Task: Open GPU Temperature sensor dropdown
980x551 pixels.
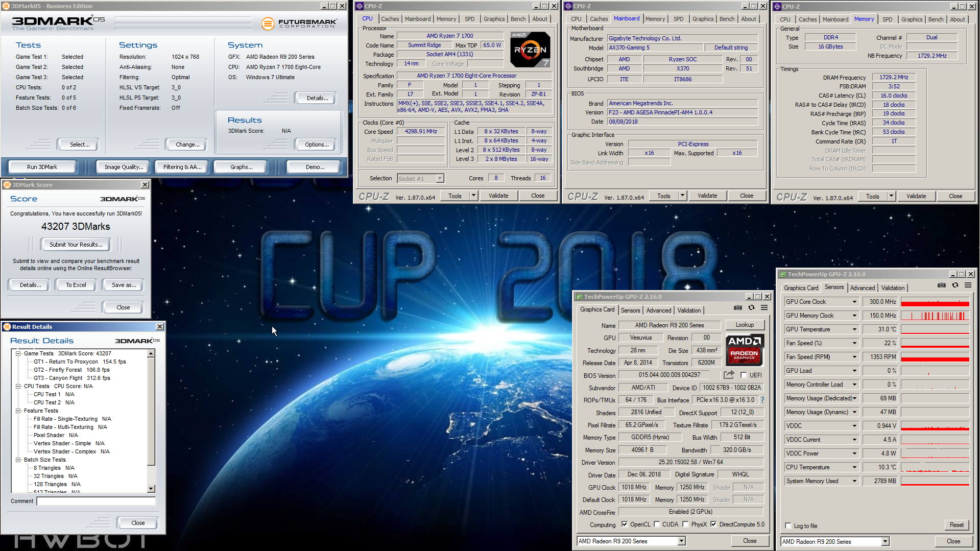Action: [854, 329]
